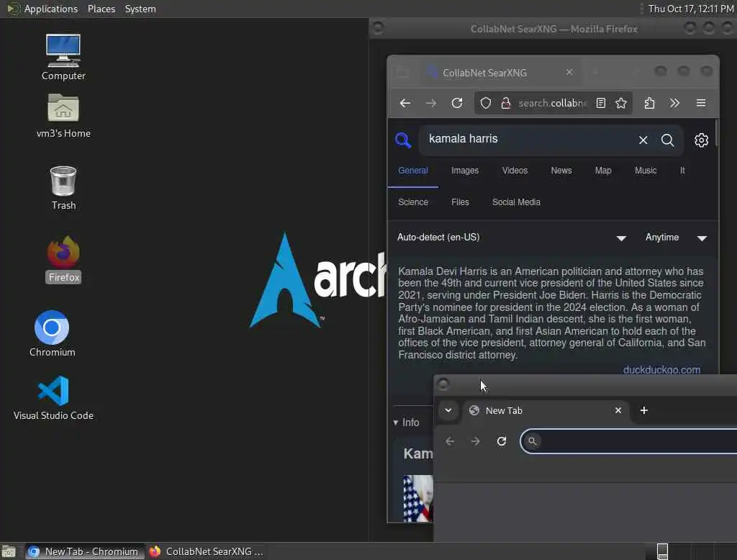The width and height of the screenshot is (737, 560).
Task: Close the CollabNet SearXNG Firefox tab
Action: coord(569,72)
